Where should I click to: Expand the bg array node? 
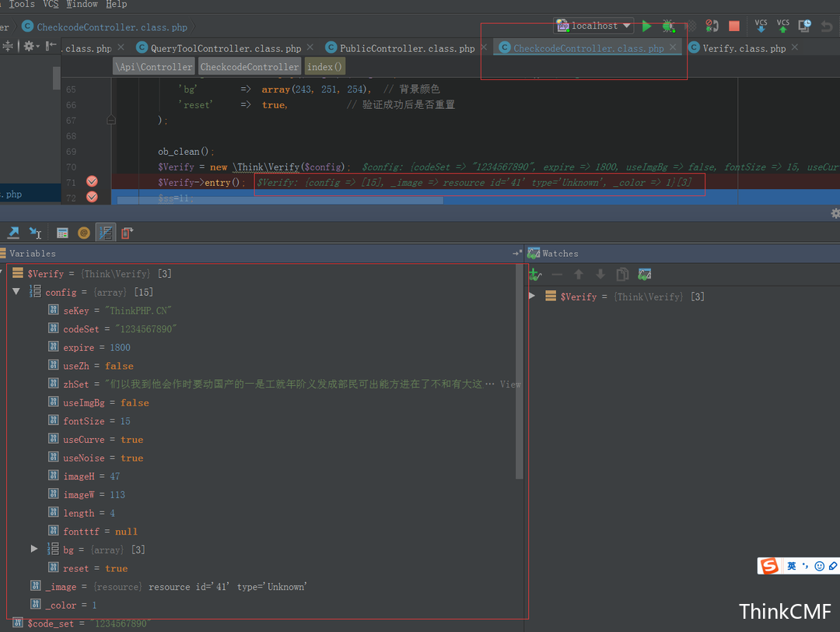34,549
